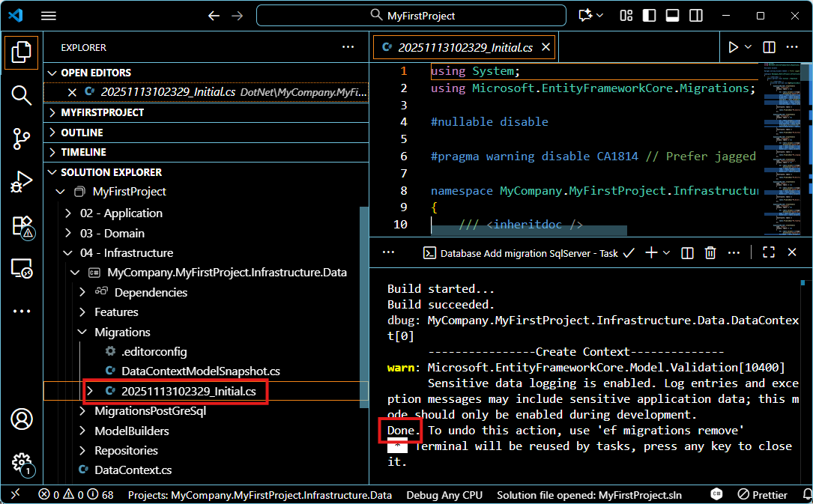
Task: Click the Explorer icon in activity bar
Action: click(21, 52)
